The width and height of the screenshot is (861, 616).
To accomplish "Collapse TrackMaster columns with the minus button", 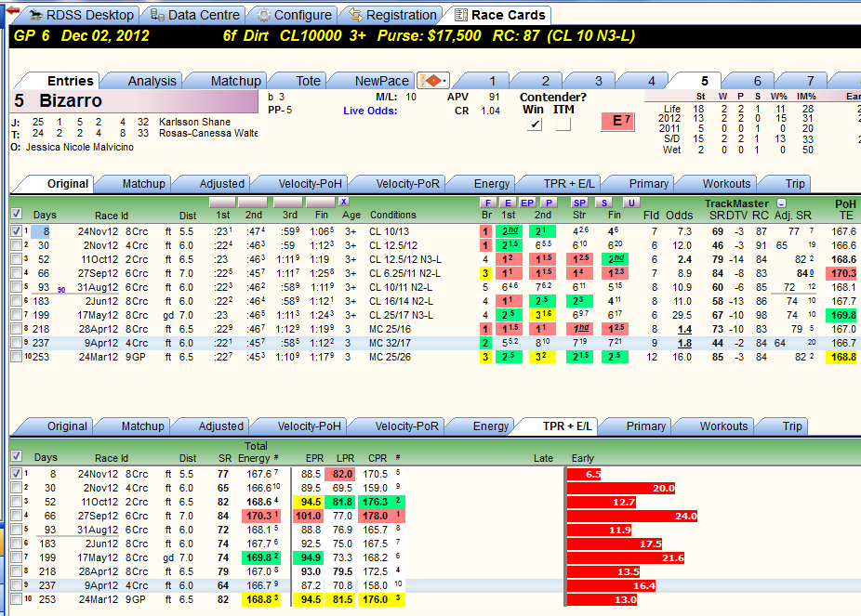I will (781, 203).
